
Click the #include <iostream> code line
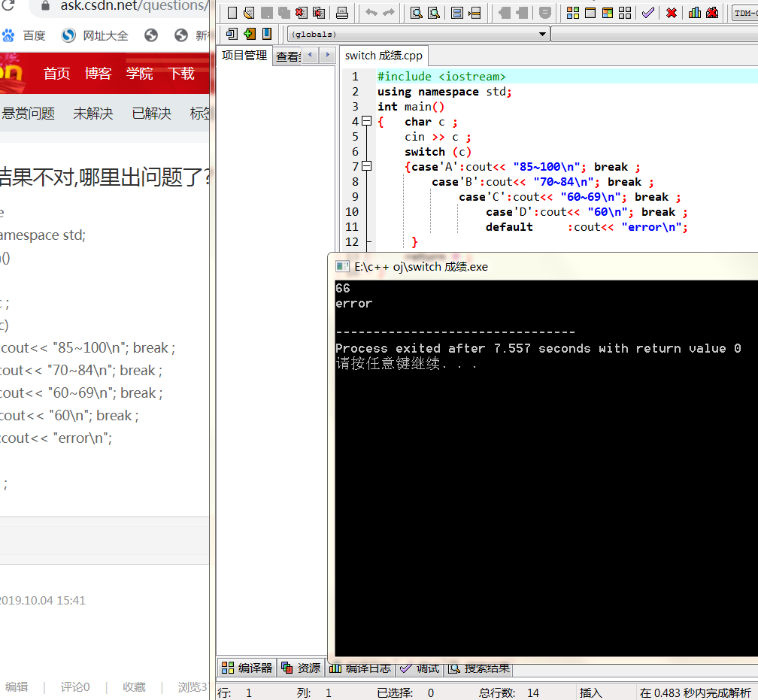[x=441, y=77]
